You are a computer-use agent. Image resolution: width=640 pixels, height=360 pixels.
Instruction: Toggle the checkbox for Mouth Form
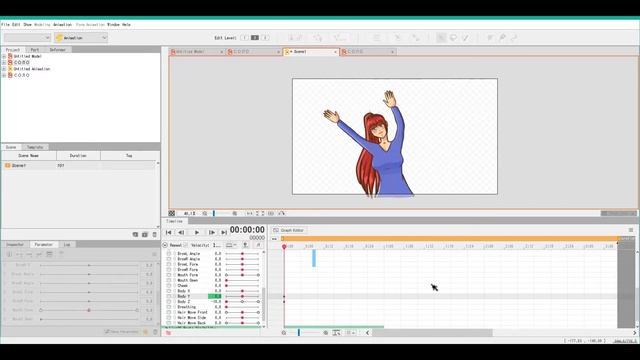coord(169,275)
